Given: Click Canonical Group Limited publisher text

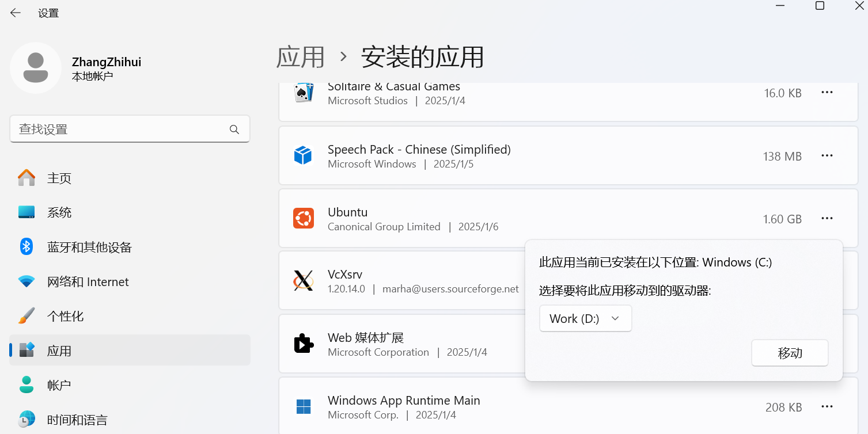Looking at the screenshot, I should 384,227.
